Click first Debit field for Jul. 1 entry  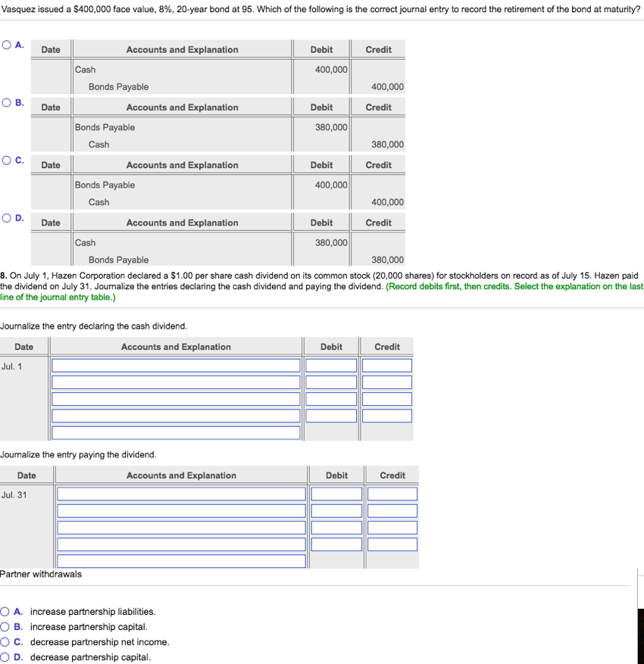(331, 366)
